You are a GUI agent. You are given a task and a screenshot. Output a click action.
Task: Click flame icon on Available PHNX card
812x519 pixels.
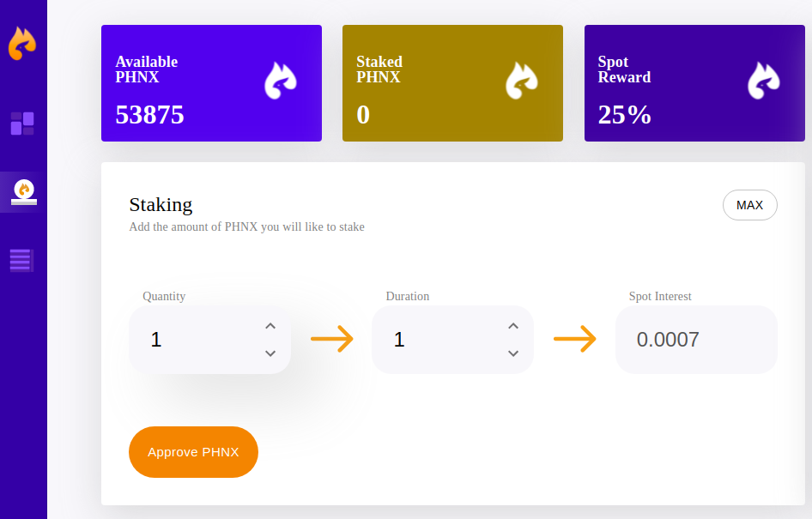pos(280,81)
